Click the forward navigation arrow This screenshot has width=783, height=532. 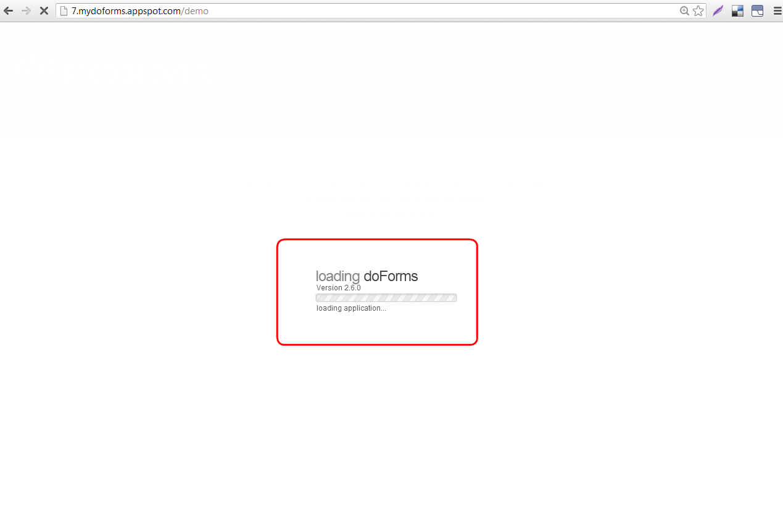26,11
